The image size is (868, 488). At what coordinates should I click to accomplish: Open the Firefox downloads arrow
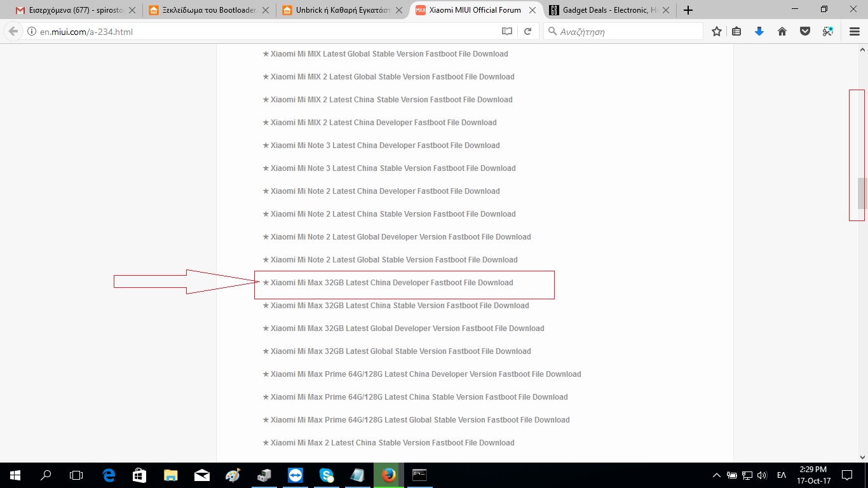759,31
